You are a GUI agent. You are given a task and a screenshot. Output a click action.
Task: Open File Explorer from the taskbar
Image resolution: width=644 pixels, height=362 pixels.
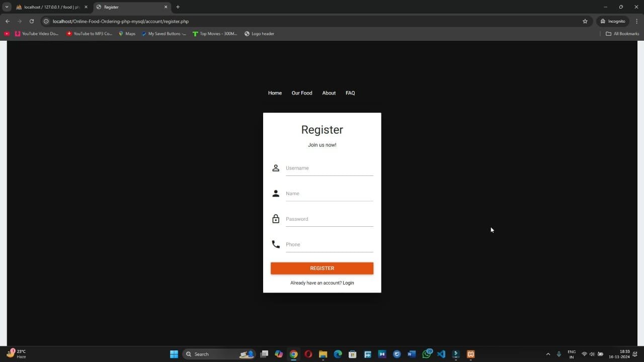tap(323, 354)
